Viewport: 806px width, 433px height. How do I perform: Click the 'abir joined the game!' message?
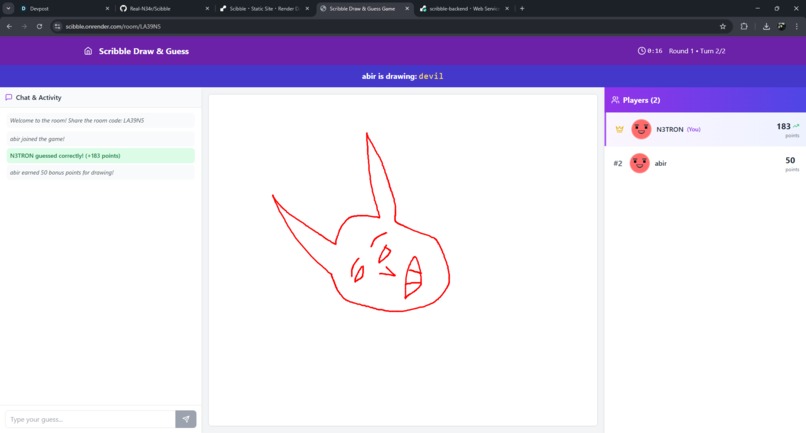click(100, 139)
